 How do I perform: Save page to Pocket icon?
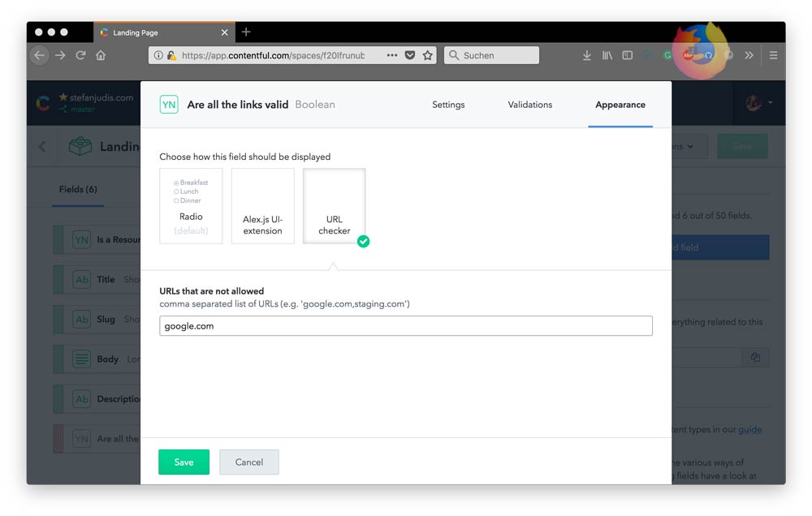pyautogui.click(x=409, y=55)
